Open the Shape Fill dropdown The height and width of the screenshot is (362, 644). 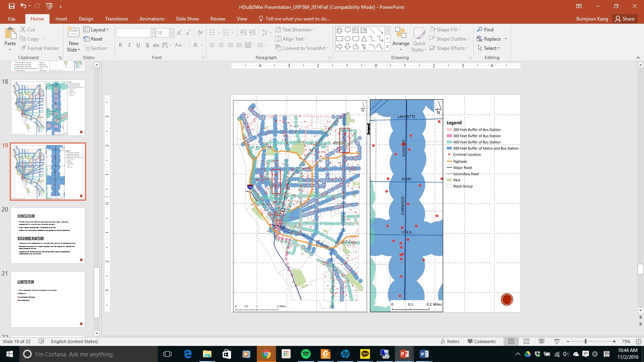tap(445, 30)
